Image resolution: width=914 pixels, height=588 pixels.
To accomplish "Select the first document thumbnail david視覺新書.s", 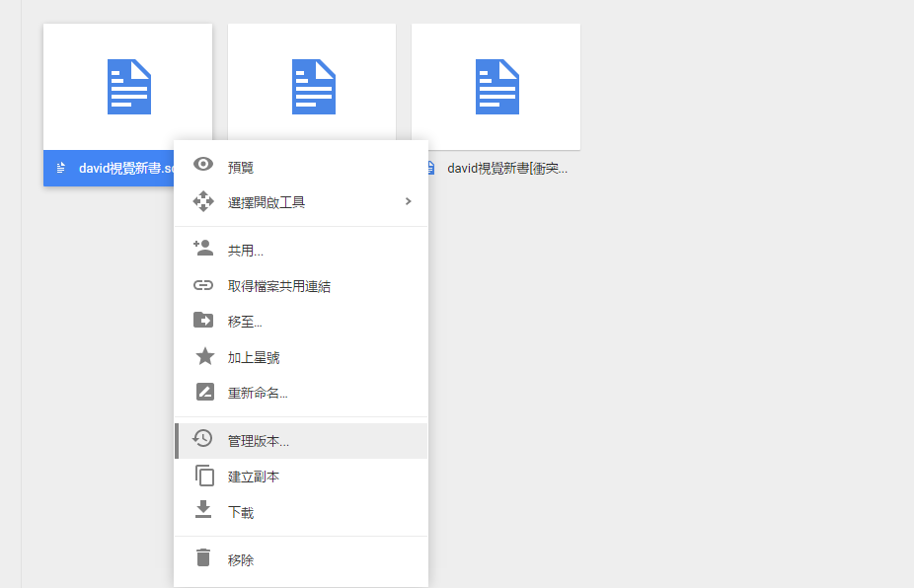I will 127,87.
